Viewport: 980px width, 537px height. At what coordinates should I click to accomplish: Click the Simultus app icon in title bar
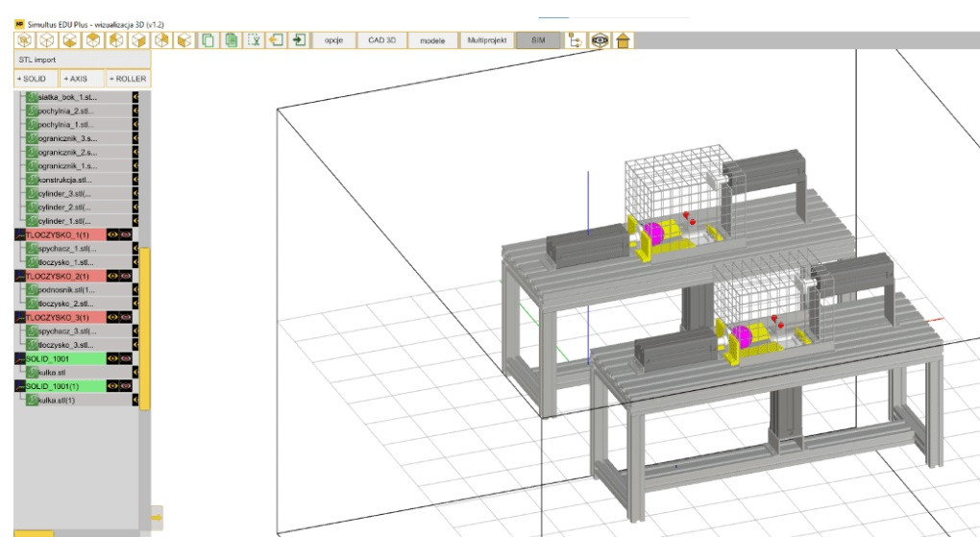19,24
